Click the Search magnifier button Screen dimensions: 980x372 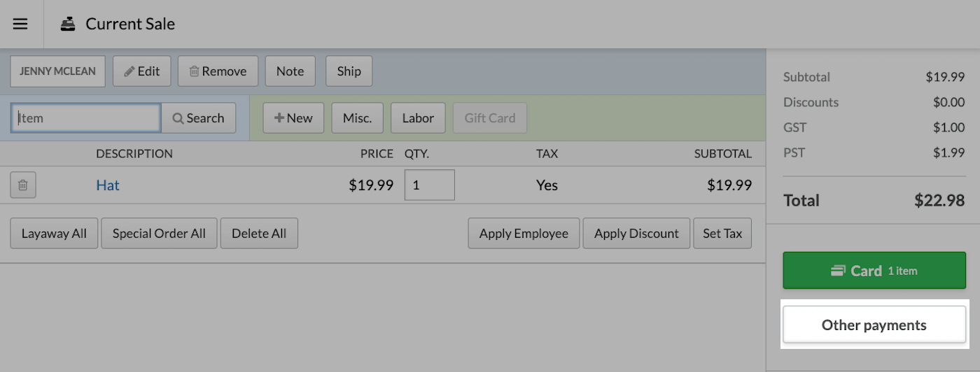(199, 118)
